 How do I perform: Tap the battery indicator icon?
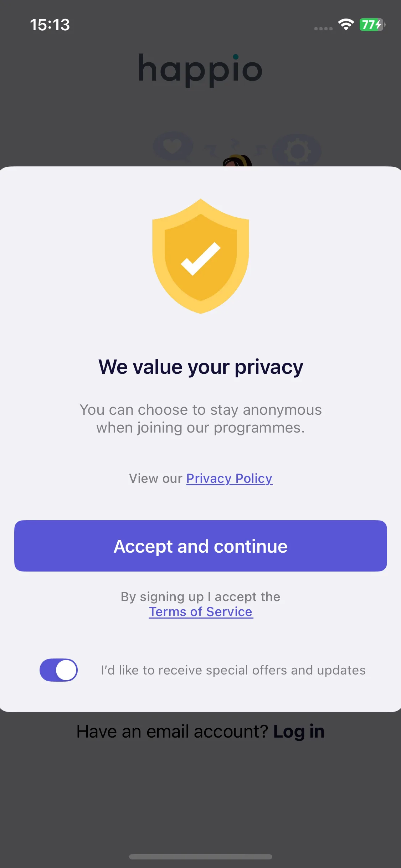[372, 25]
